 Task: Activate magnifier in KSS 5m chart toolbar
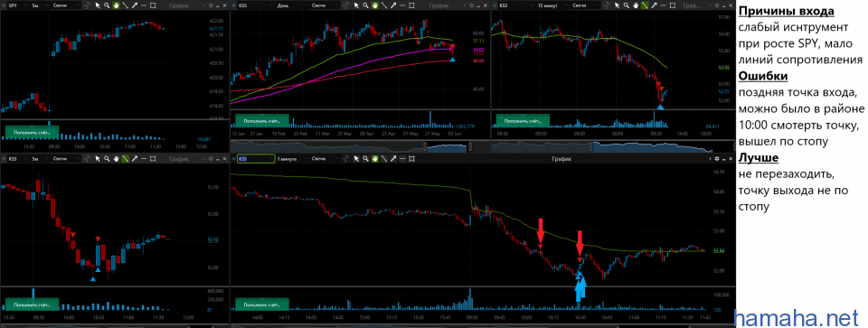pyautogui.click(x=107, y=159)
